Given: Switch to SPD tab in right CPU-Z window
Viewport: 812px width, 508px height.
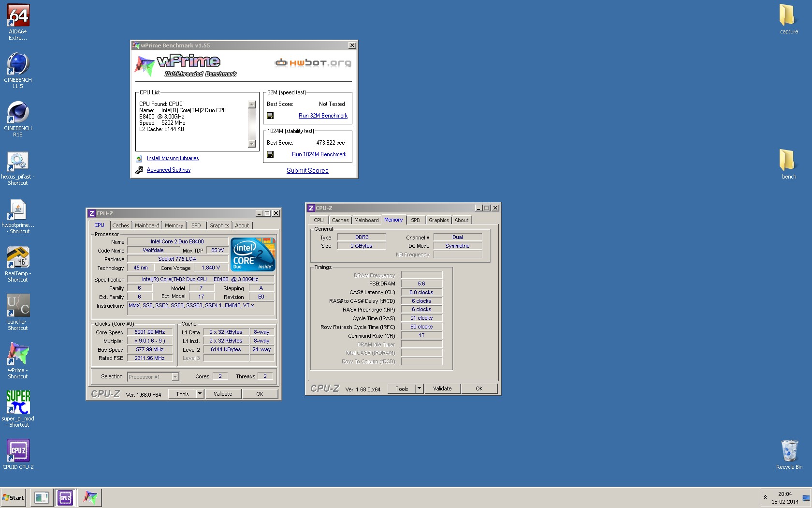Looking at the screenshot, I should [416, 220].
